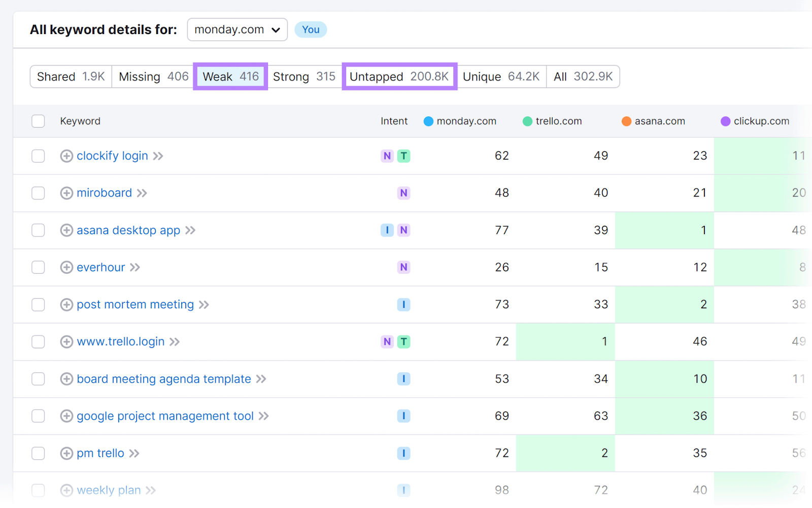Click the Transactional intent badge for www.trello.login

(403, 342)
